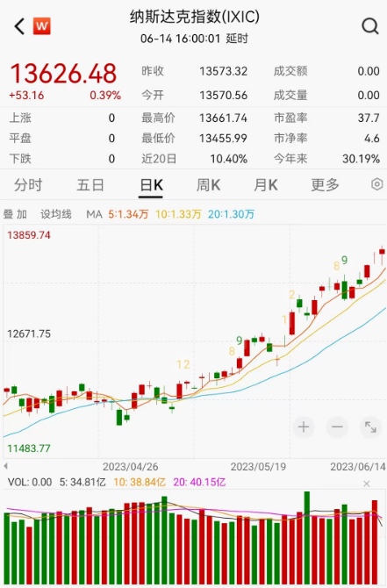
Task: Click the 成交额 label
Action: 290,71
